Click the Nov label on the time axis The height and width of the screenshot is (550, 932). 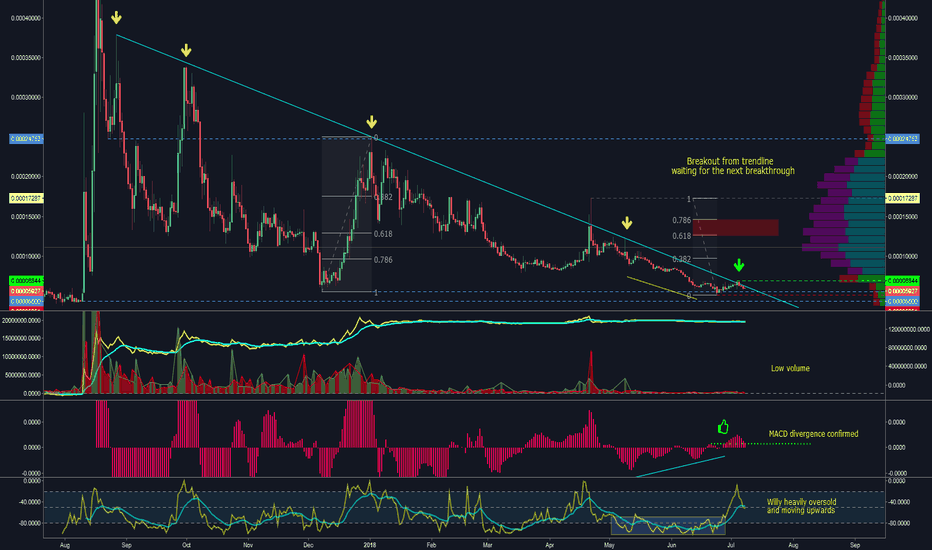point(248,545)
